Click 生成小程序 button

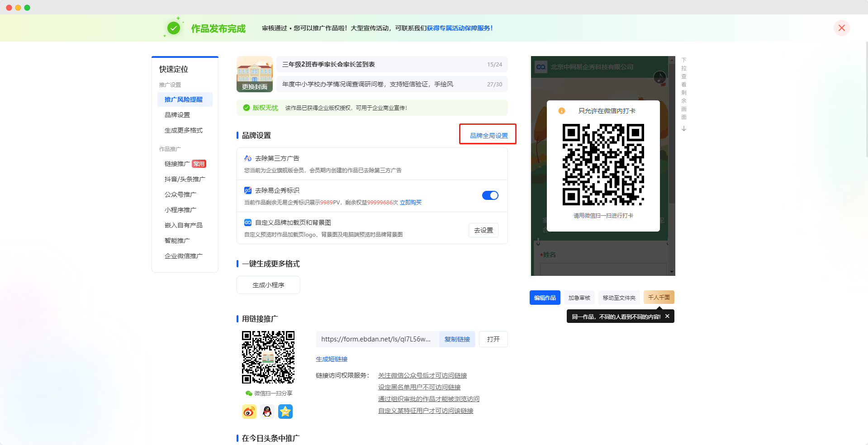pos(268,285)
